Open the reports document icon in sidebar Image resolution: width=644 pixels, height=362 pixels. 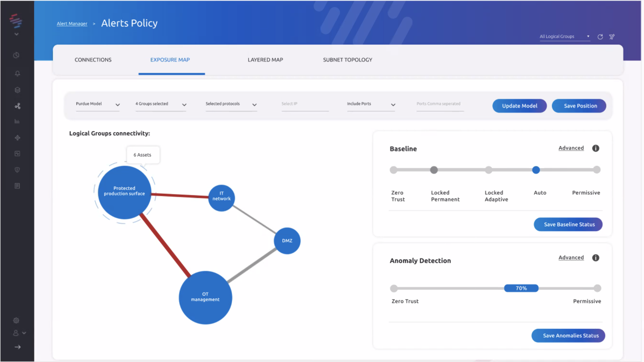17,185
